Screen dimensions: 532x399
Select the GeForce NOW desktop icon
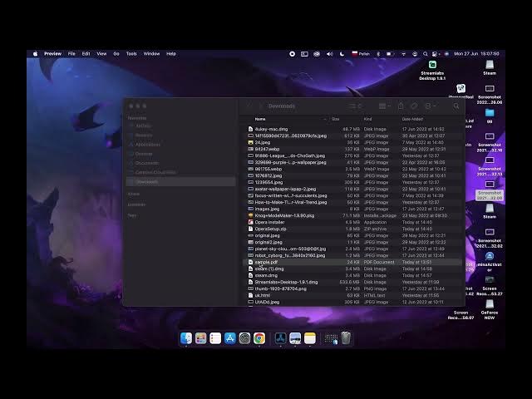pos(490,309)
